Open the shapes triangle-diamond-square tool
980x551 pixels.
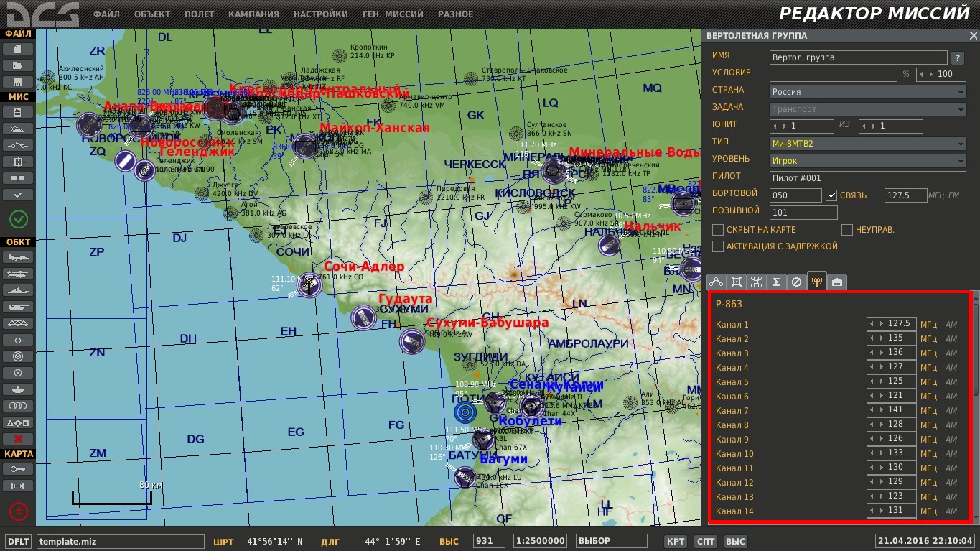[18, 422]
